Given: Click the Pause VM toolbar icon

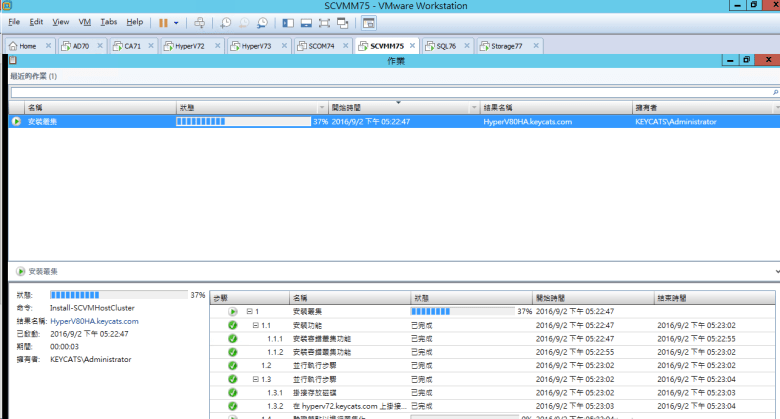Looking at the screenshot, I should (x=163, y=22).
